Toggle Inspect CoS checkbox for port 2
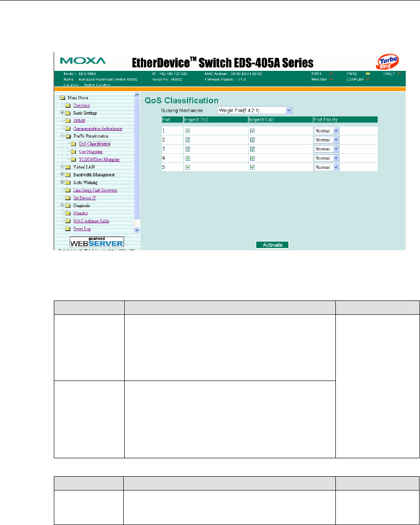 (253, 140)
